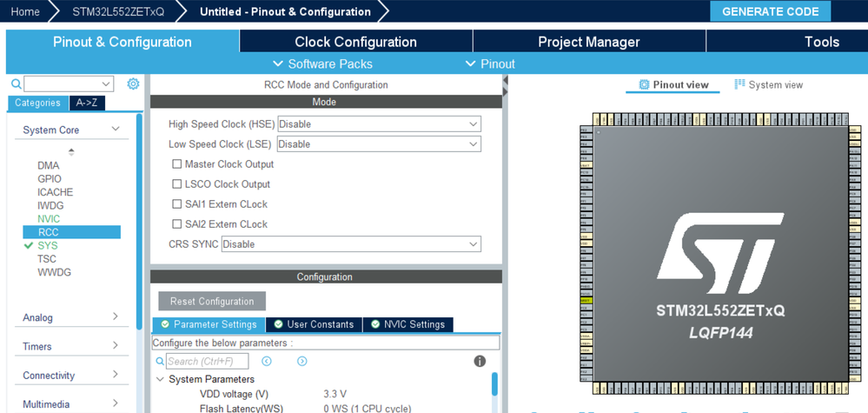Go to Home breadcrumb
The height and width of the screenshot is (413, 868).
click(25, 11)
